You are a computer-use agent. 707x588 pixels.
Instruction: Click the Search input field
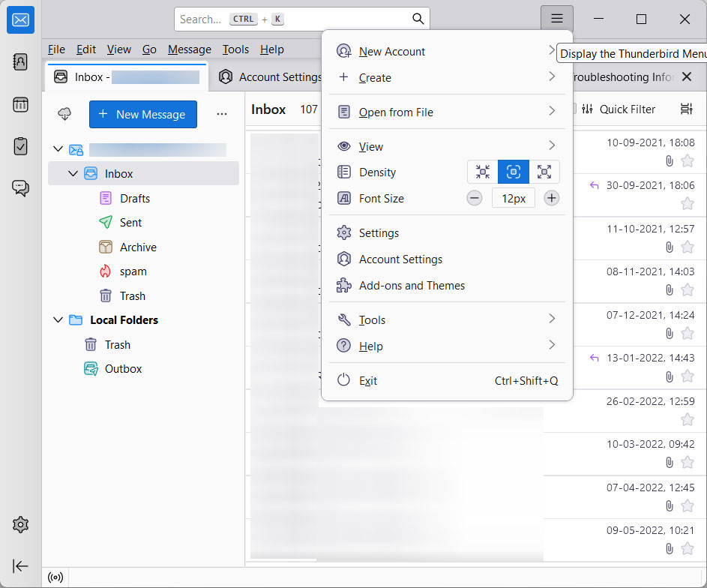pyautogui.click(x=292, y=19)
